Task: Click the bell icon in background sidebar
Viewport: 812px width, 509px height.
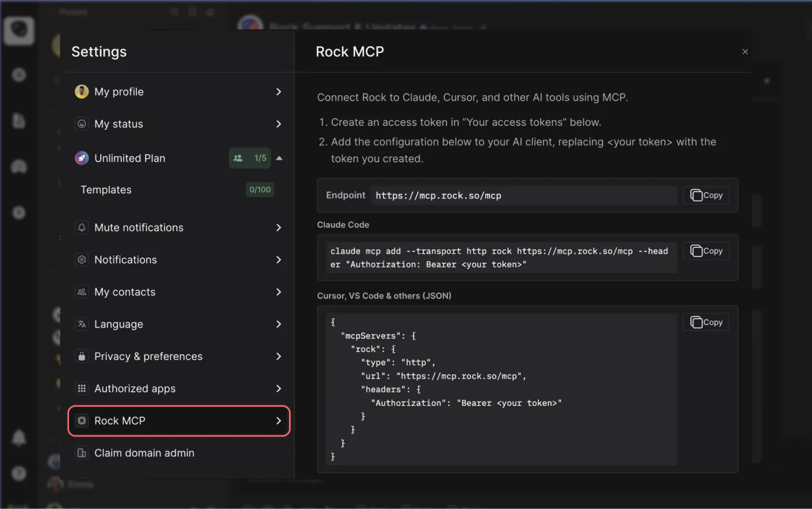Action: [x=19, y=438]
